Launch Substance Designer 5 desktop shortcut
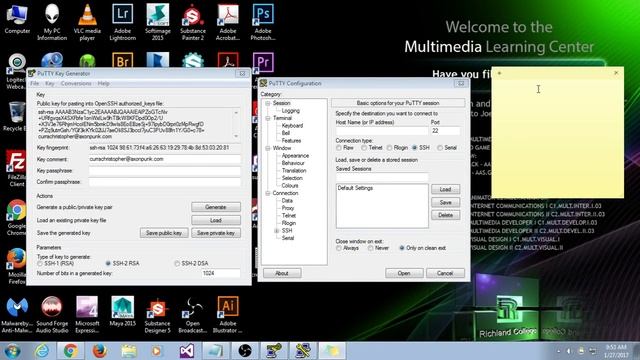This screenshot has width=640, height=360. [x=158, y=315]
